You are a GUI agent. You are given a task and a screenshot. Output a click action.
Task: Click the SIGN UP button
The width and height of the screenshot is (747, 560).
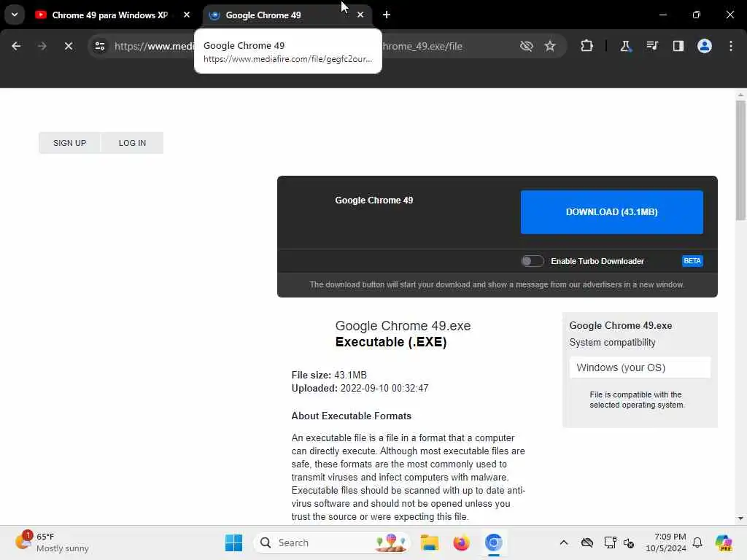[69, 143]
